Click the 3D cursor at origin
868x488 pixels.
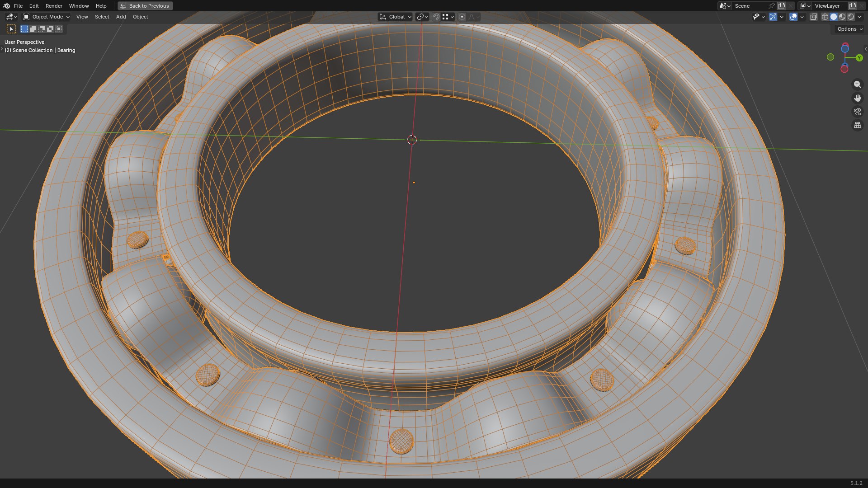(x=412, y=140)
